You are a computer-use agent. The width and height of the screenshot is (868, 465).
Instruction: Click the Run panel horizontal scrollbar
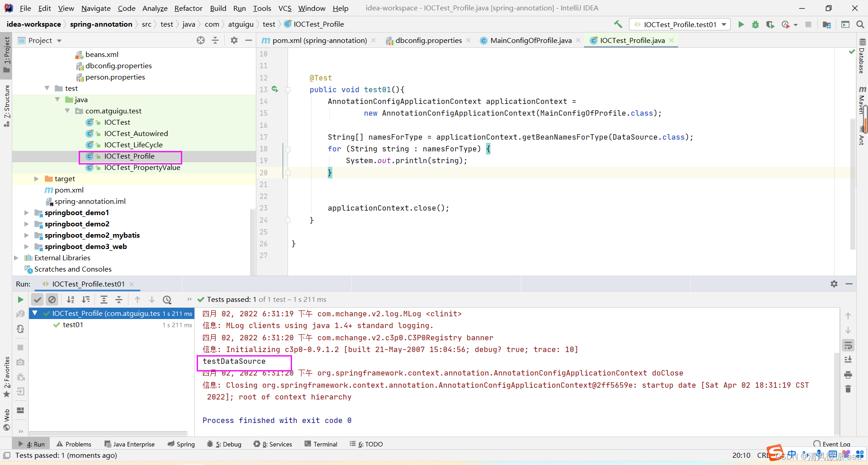(x=108, y=433)
